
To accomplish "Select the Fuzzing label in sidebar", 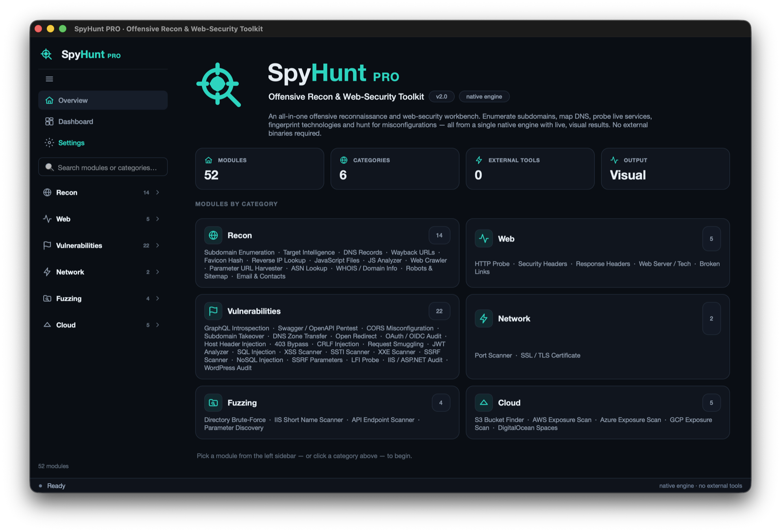I will [x=69, y=298].
